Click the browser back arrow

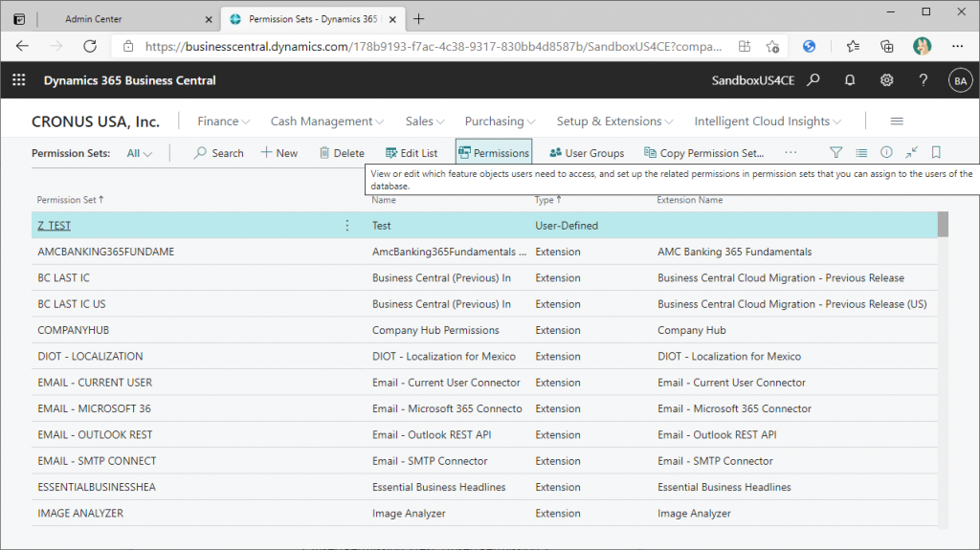point(23,46)
